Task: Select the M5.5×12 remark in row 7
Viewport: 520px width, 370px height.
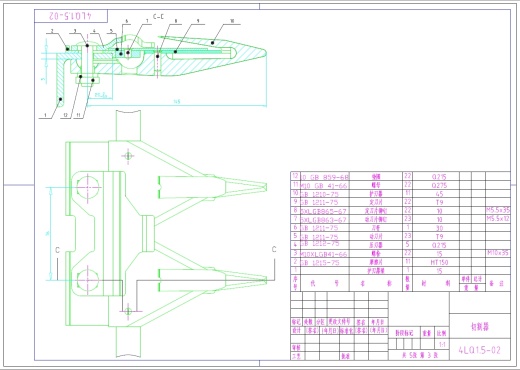Action: pyautogui.click(x=498, y=219)
